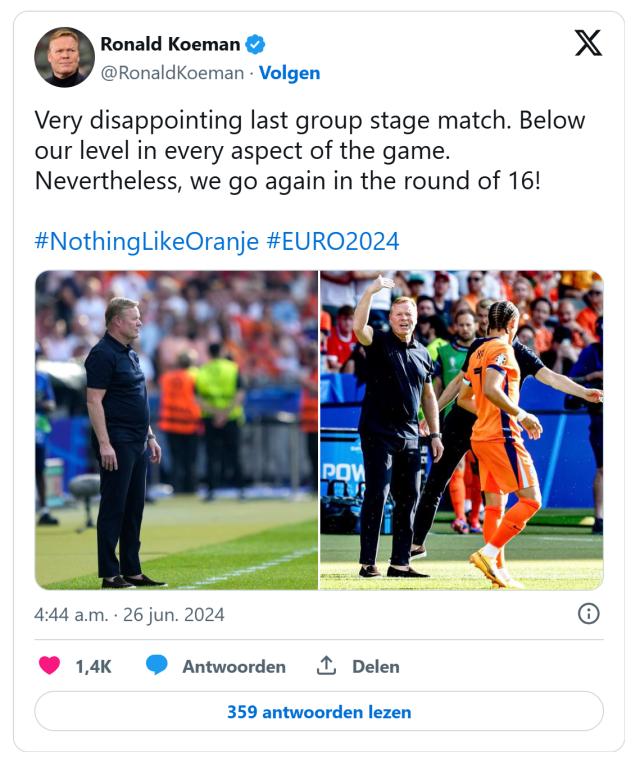Click the tweet text about group stage match

pos(310,152)
